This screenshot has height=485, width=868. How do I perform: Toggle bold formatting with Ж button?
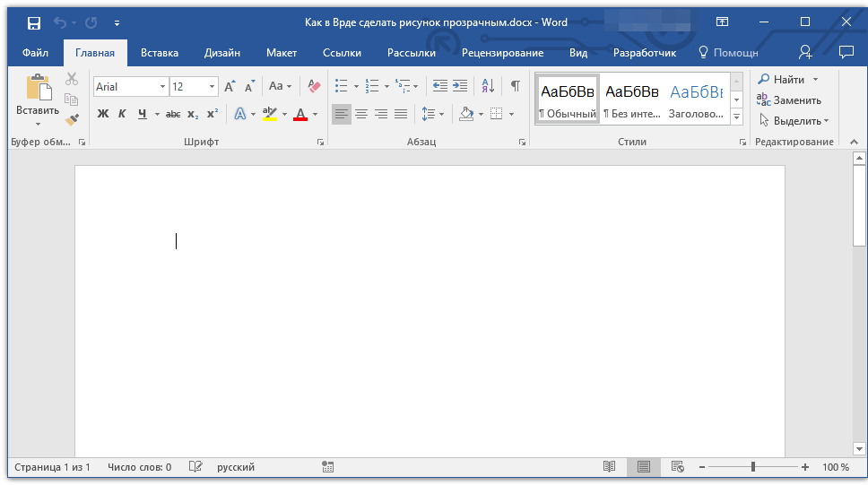[x=102, y=114]
